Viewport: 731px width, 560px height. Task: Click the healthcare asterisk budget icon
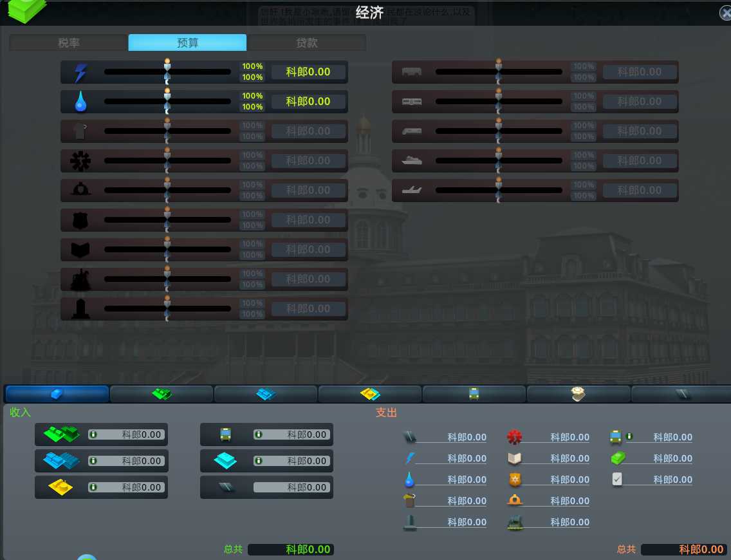(80, 161)
